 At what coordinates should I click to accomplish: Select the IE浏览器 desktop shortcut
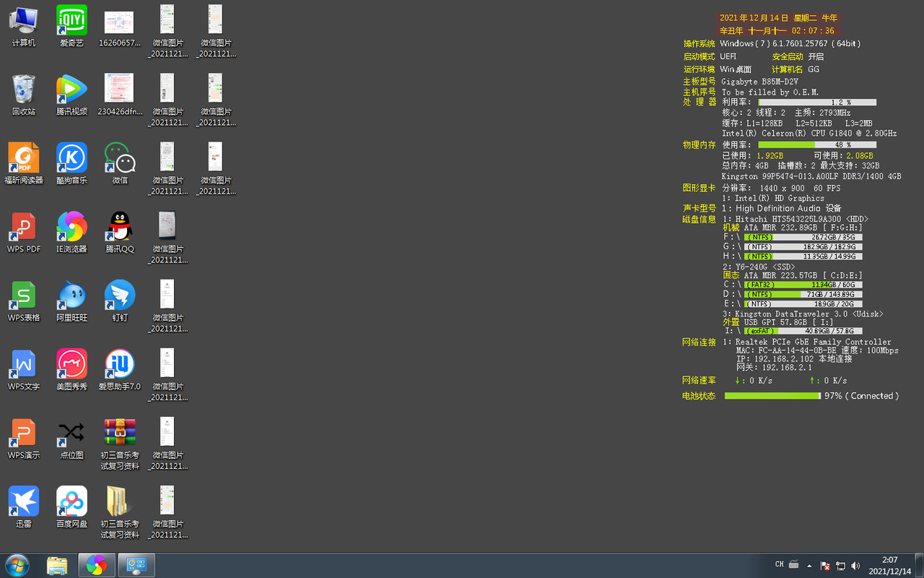(x=71, y=233)
